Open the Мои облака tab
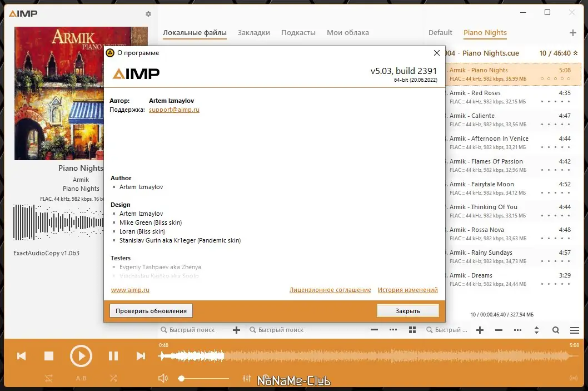588x391 pixels. click(348, 33)
